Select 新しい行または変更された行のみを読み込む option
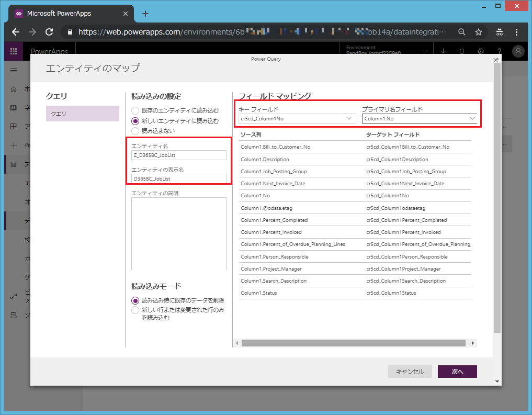This screenshot has width=532, height=415. [135, 310]
